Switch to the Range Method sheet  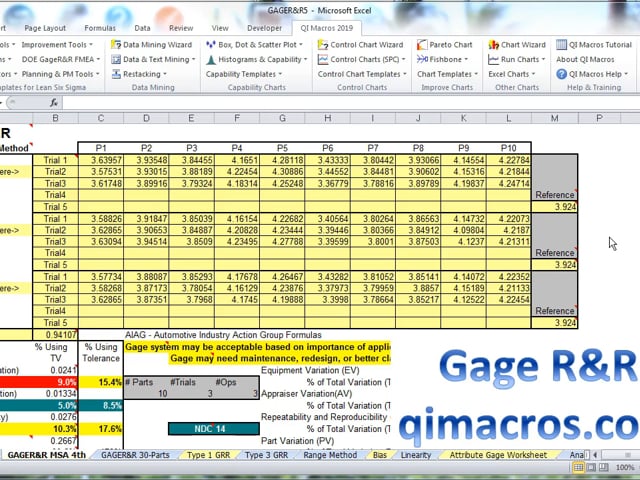point(330,455)
